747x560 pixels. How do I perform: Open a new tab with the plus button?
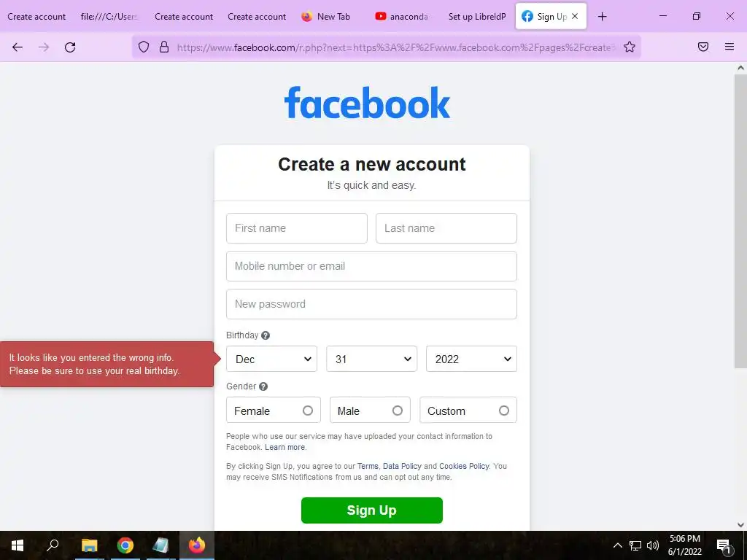pos(602,17)
